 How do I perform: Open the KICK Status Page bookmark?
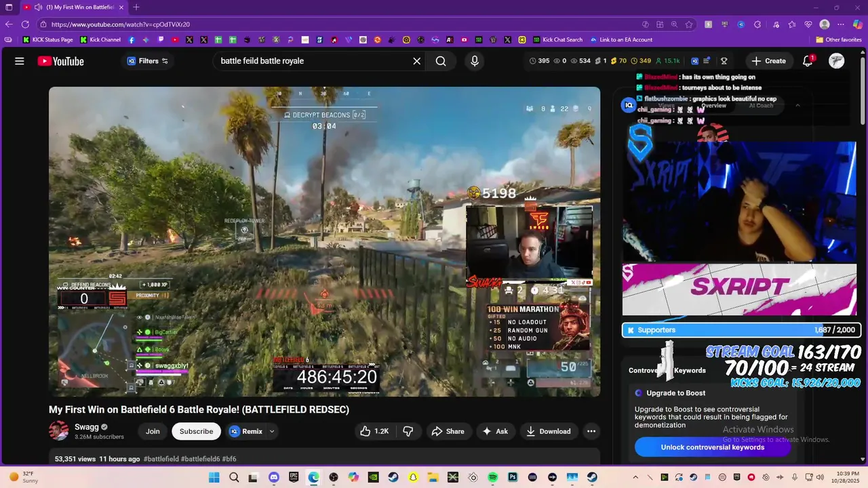[x=47, y=40]
